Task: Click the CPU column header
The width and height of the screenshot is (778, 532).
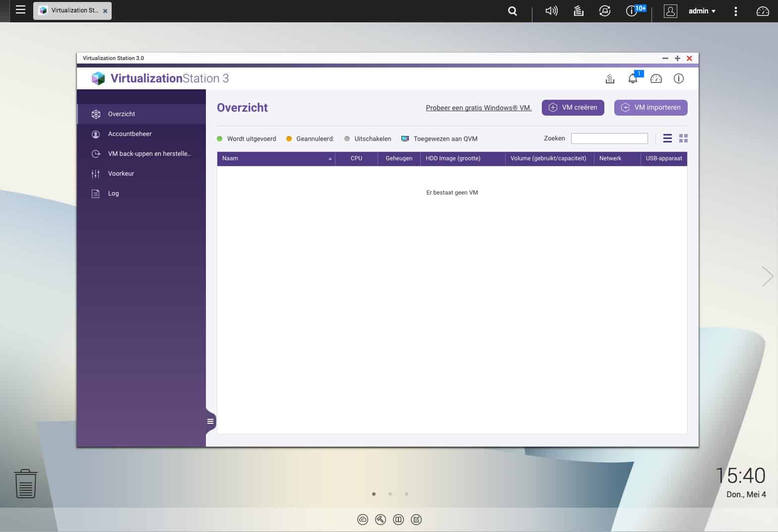Action: pos(356,159)
